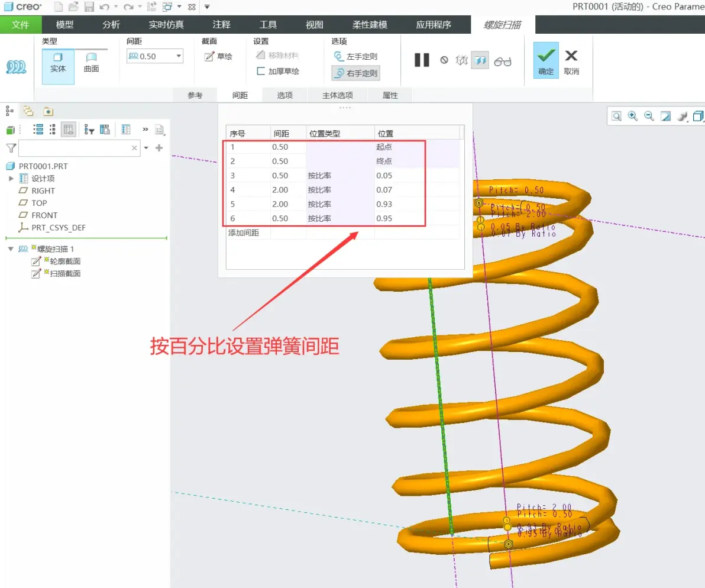Enable the 加厚草绘 thicken sketch checkbox

[x=261, y=71]
